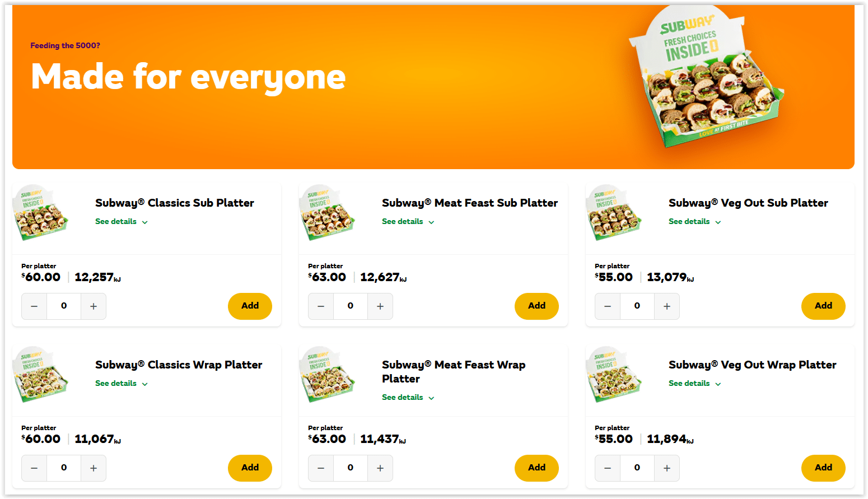Screen dimensions: 868x499
Task: Expand See details for Classics Sub Platter
Action: point(121,222)
